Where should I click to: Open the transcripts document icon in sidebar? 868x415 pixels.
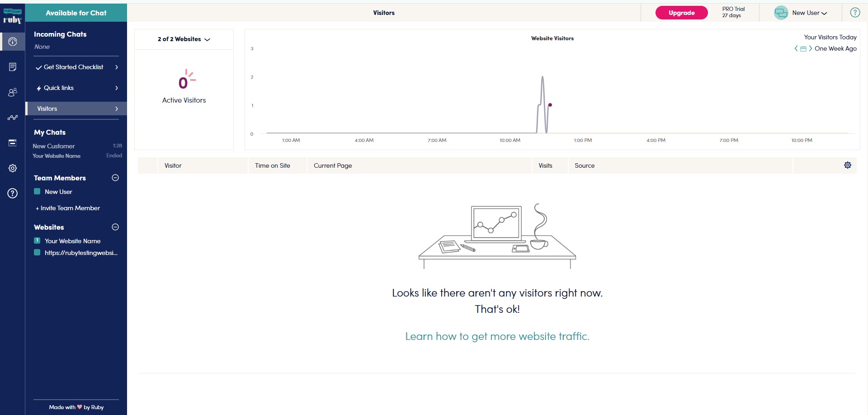[13, 67]
